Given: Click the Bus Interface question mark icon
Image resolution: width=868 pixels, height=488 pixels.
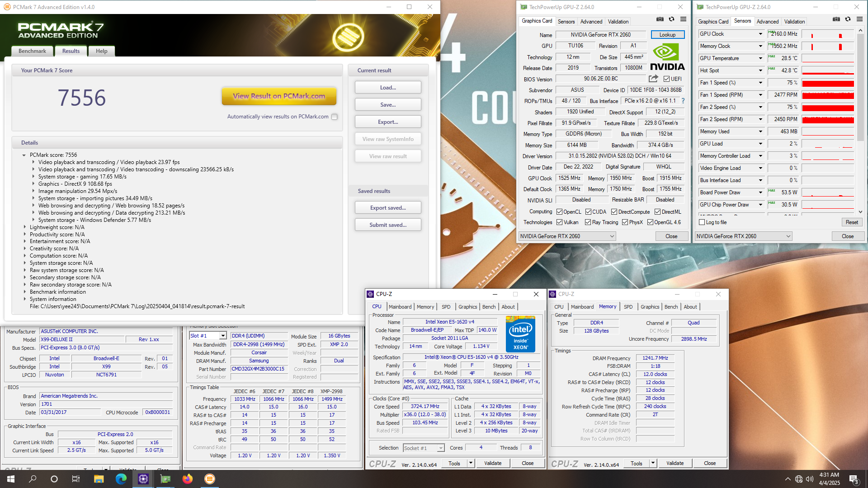Looking at the screenshot, I should (683, 101).
